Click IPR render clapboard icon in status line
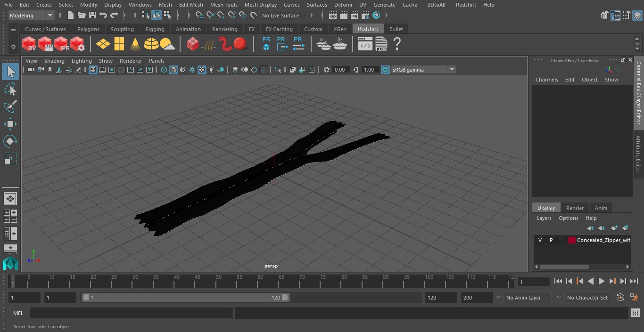 coord(355,16)
